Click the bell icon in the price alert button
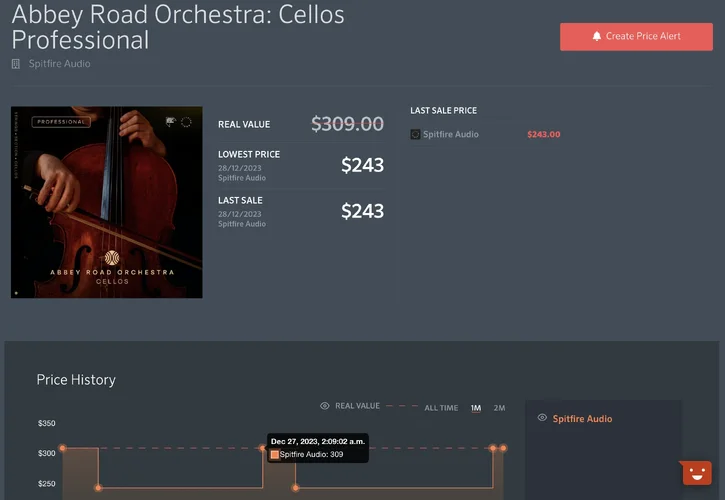Image resolution: width=725 pixels, height=500 pixels. pyautogui.click(x=597, y=36)
